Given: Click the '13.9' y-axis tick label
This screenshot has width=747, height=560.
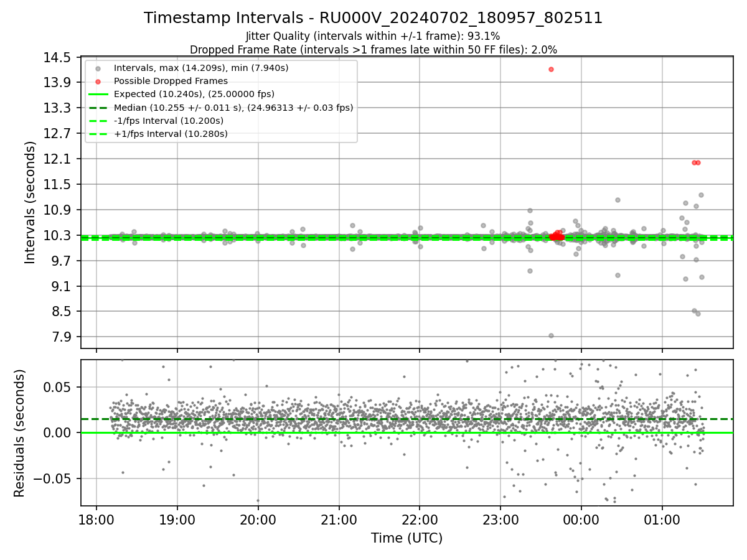Looking at the screenshot, I should point(58,83).
